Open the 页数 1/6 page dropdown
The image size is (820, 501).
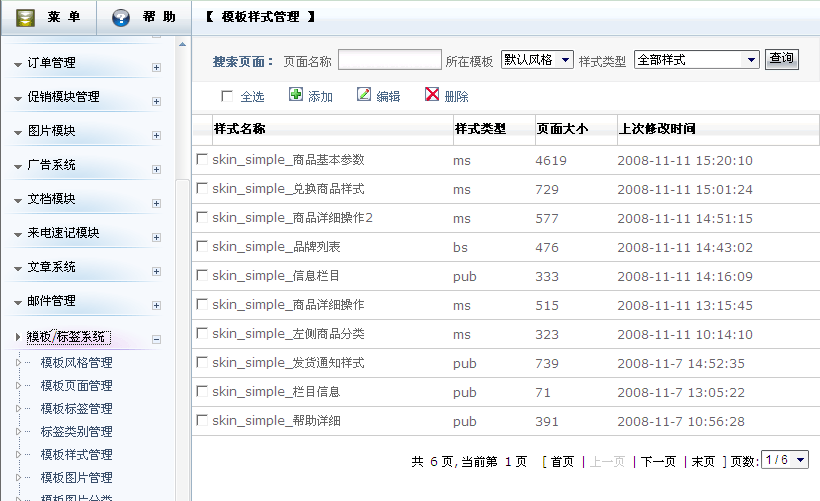785,460
